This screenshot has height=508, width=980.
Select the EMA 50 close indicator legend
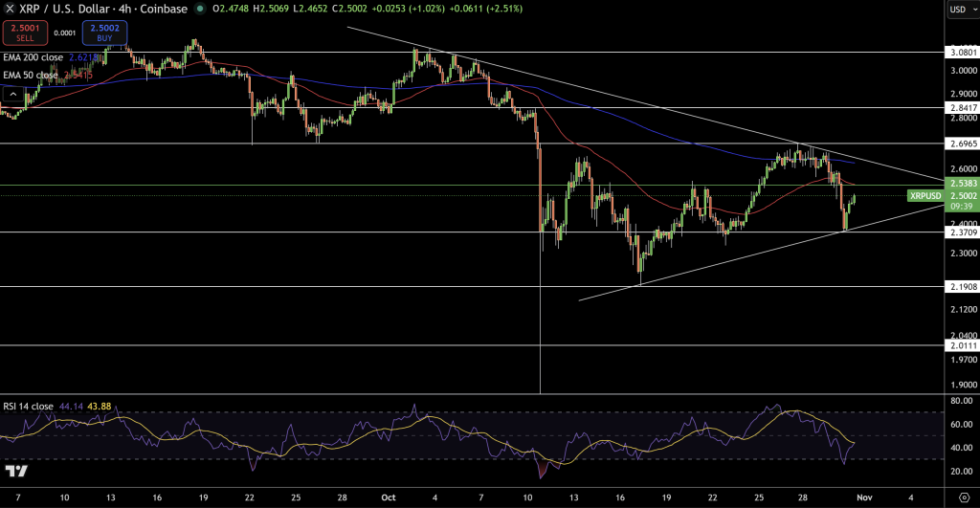(30, 75)
